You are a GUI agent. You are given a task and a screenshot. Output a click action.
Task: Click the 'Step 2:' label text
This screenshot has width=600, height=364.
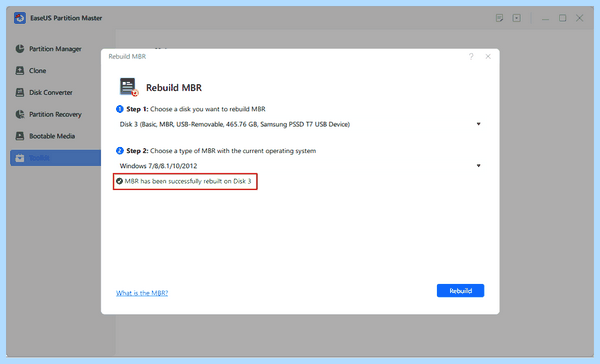pyautogui.click(x=137, y=151)
